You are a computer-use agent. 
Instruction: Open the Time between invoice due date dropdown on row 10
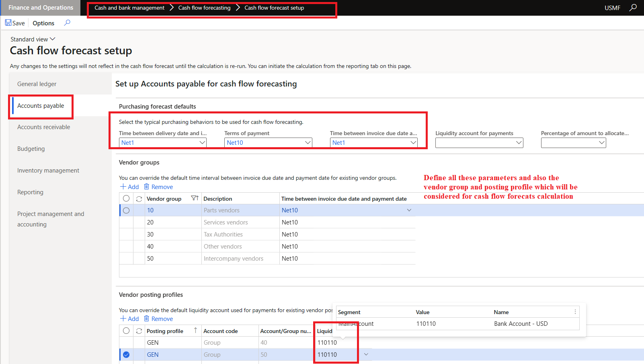pyautogui.click(x=409, y=210)
